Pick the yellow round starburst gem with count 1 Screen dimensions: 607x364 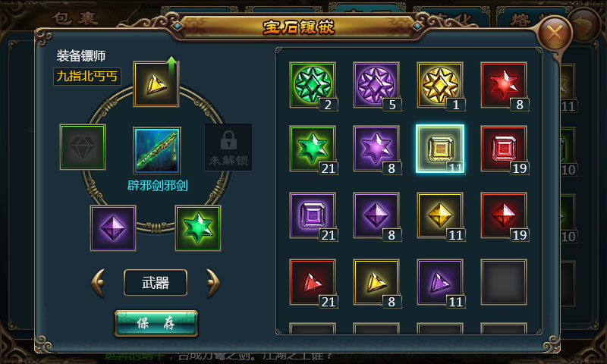point(440,85)
